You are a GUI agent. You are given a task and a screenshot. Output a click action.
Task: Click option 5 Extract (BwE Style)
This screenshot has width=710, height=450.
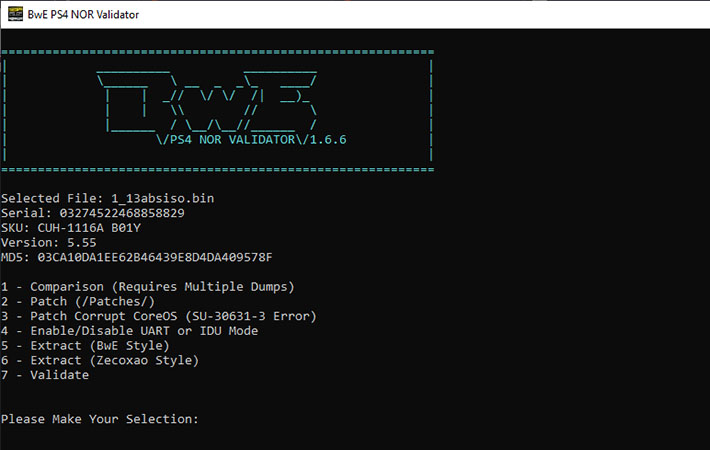[85, 345]
